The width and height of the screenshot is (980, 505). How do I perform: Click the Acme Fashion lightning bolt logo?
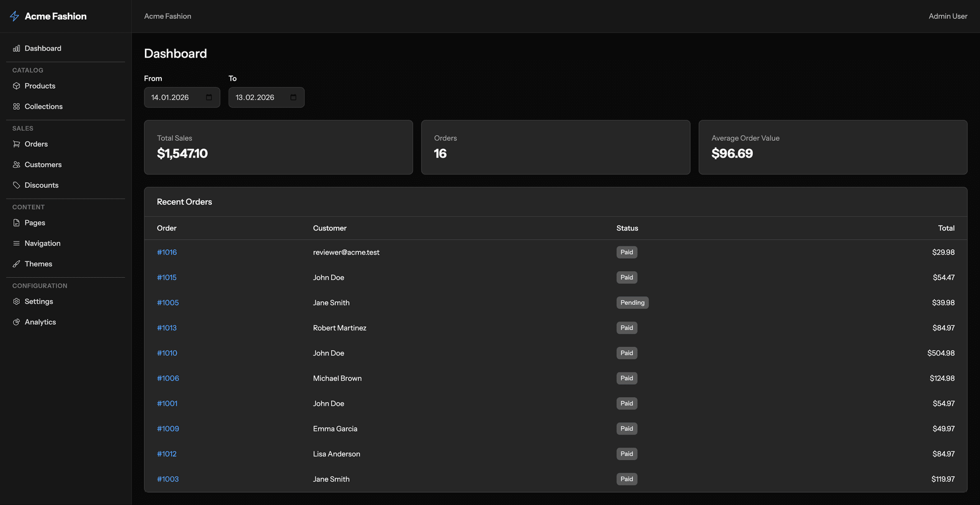14,16
